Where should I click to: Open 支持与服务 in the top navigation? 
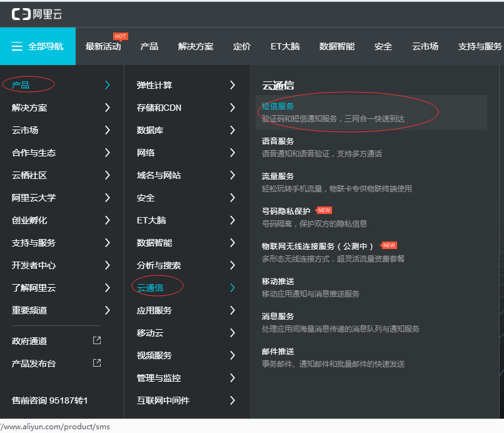coord(480,46)
